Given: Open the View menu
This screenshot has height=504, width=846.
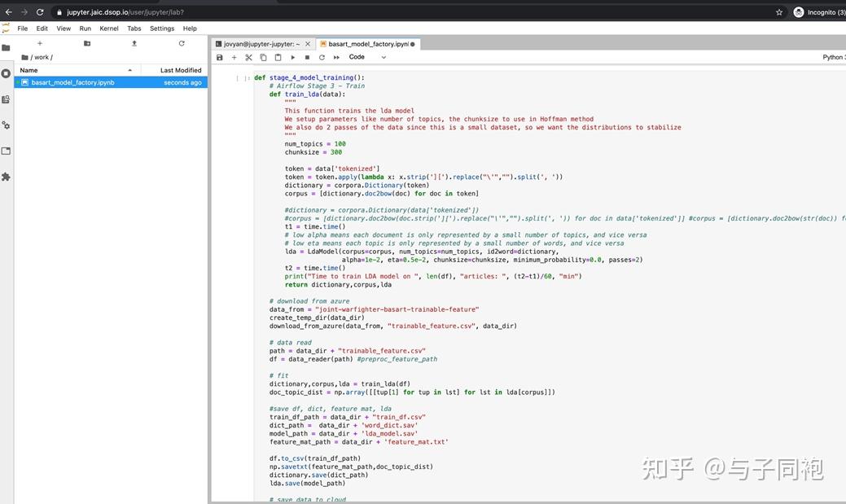Looking at the screenshot, I should [64, 28].
